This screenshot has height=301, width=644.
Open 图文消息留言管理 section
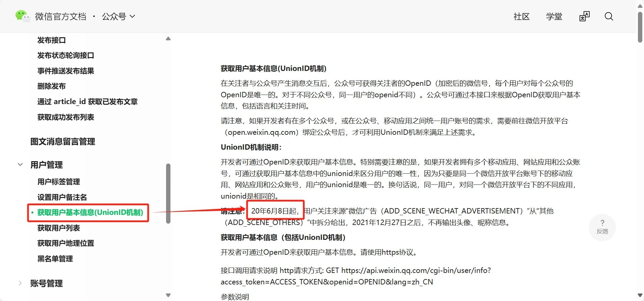pyautogui.click(x=63, y=141)
